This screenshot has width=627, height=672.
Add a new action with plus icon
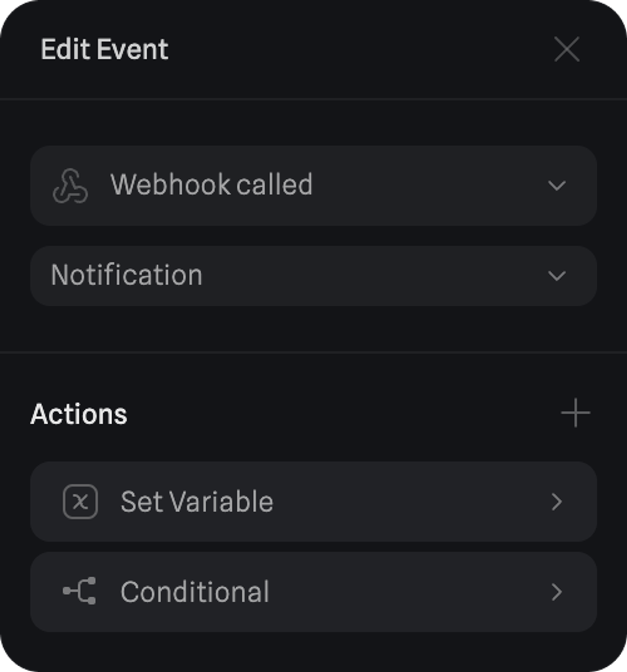pyautogui.click(x=575, y=413)
